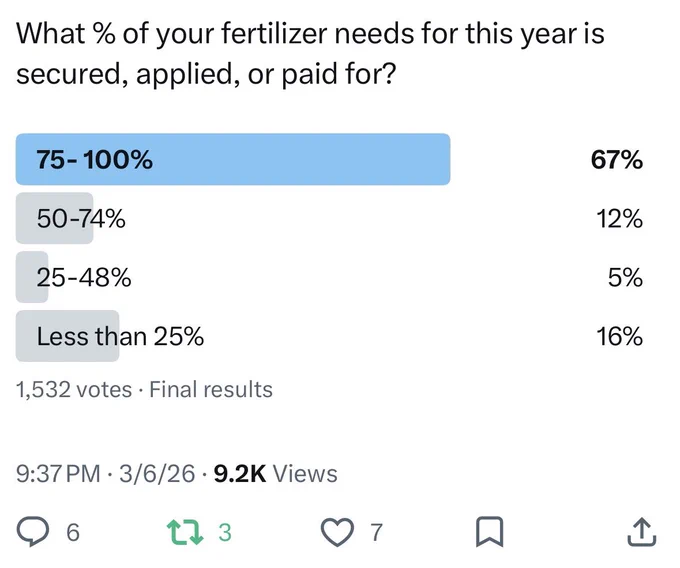Click the Final results label

pos(211,389)
